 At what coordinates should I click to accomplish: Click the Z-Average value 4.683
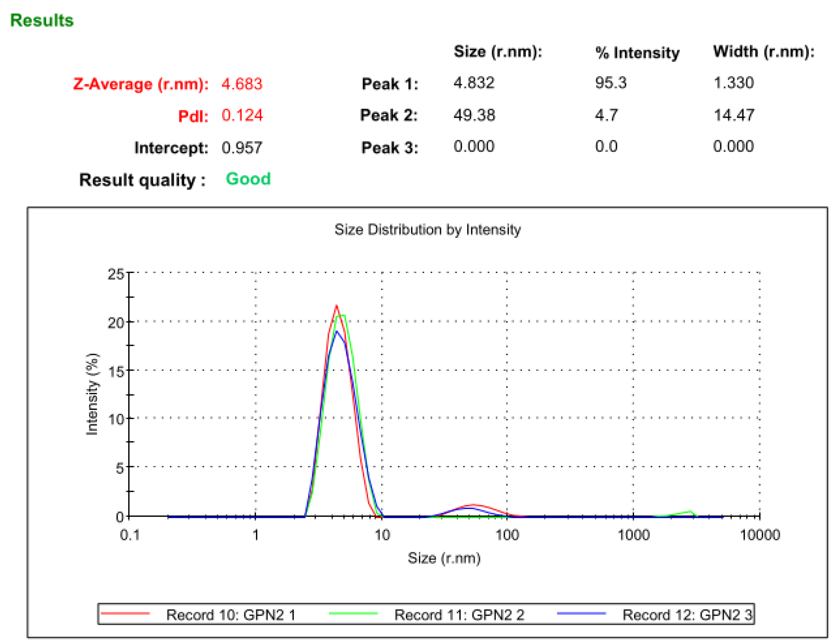pyautogui.click(x=242, y=84)
